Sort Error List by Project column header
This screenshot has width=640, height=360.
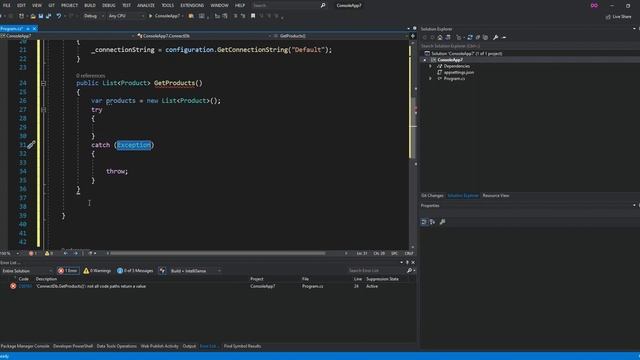coord(257,279)
